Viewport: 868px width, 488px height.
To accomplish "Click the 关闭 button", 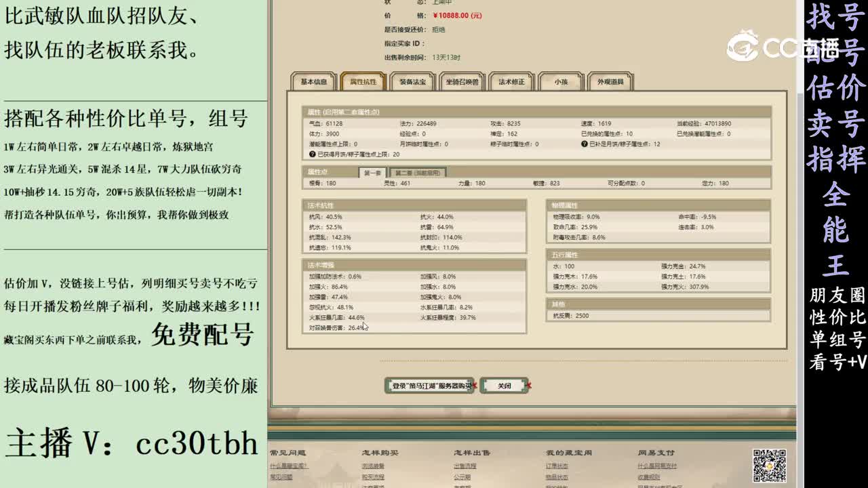I will [x=504, y=386].
